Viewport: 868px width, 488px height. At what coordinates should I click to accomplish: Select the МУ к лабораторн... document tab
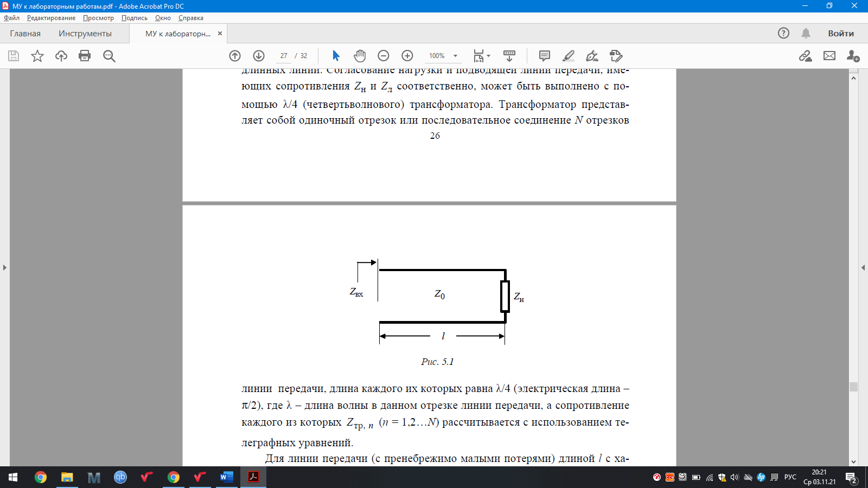click(177, 34)
